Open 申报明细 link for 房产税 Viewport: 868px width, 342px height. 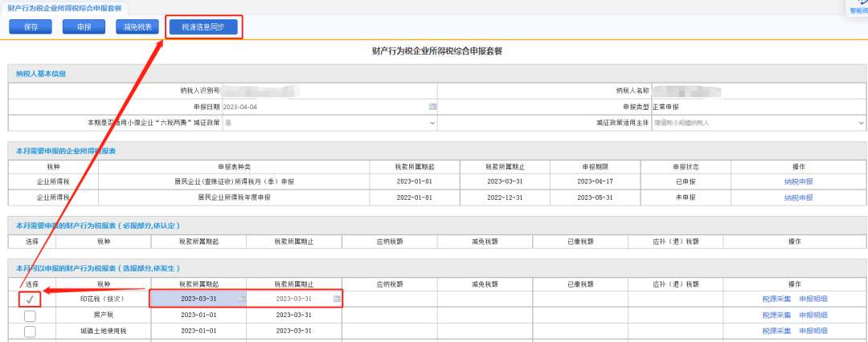pyautogui.click(x=813, y=316)
